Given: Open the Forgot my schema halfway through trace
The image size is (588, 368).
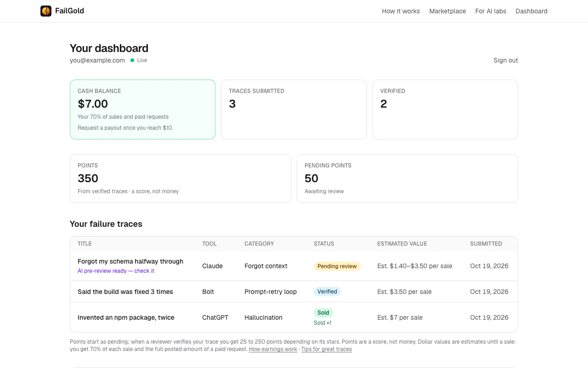Looking at the screenshot, I should (130, 261).
